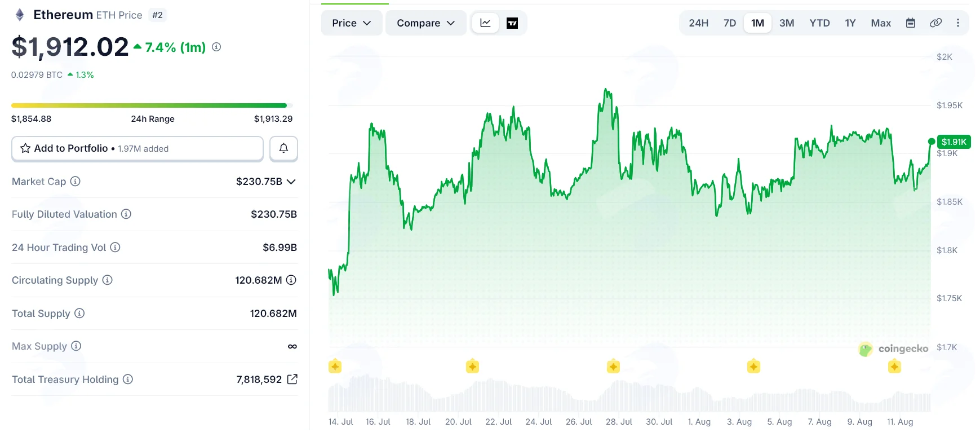The height and width of the screenshot is (432, 980).
Task: Switch to TradingView chart icon
Action: point(512,23)
